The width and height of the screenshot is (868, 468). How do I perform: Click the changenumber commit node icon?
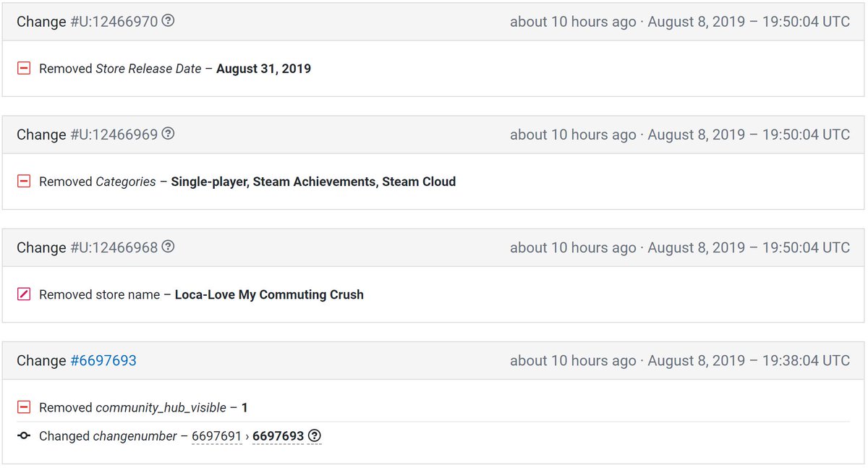[x=24, y=436]
